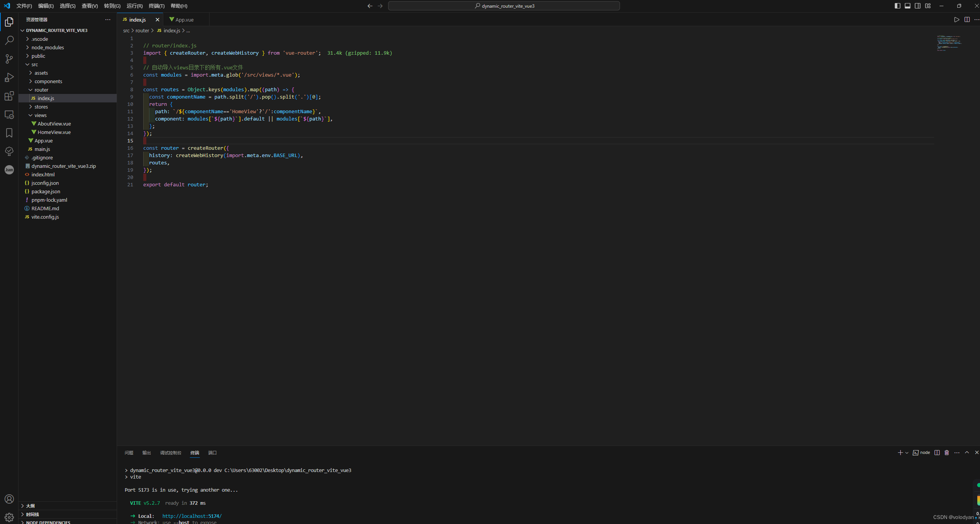Open the HomeView.vue file
The width and height of the screenshot is (980, 524).
tap(53, 132)
